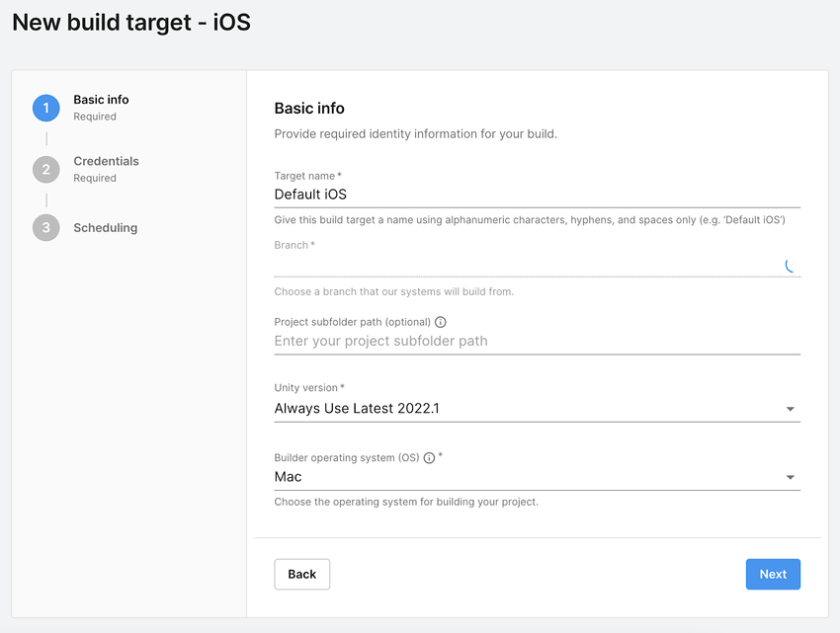Click the info icon next to Project subfolder path

point(441,322)
